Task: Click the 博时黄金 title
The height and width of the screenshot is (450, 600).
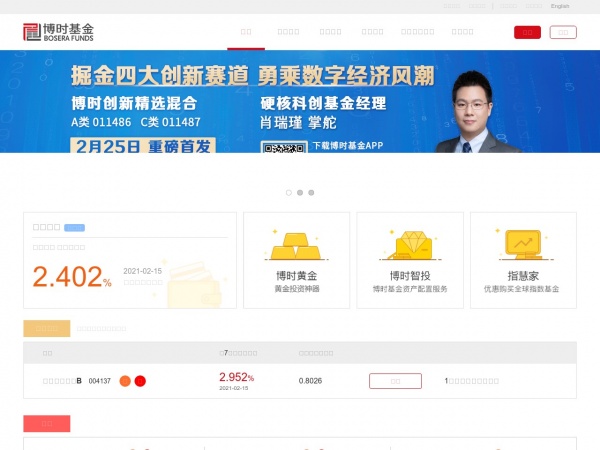Action: point(297,276)
